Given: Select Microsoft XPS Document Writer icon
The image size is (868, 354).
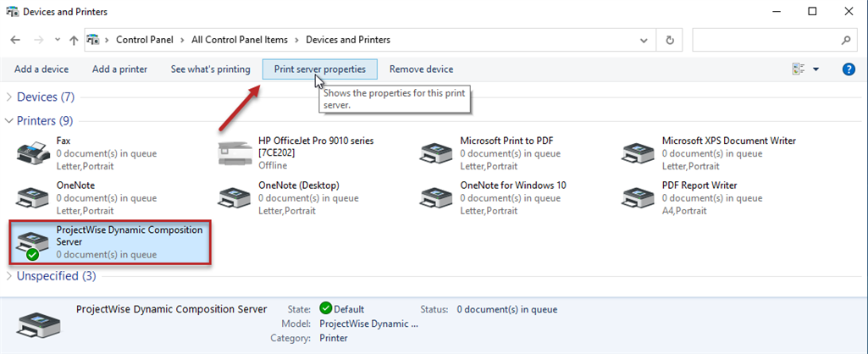Looking at the screenshot, I should coord(639,153).
